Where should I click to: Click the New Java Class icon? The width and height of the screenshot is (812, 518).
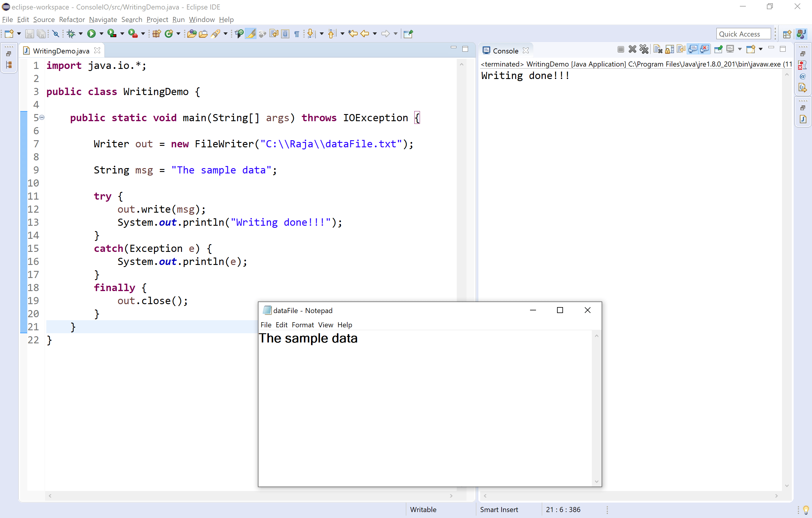pyautogui.click(x=169, y=33)
